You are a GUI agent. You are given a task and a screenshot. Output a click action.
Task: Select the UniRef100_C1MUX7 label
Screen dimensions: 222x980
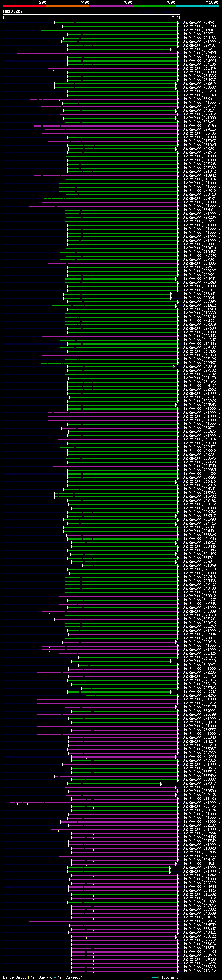point(199,30)
